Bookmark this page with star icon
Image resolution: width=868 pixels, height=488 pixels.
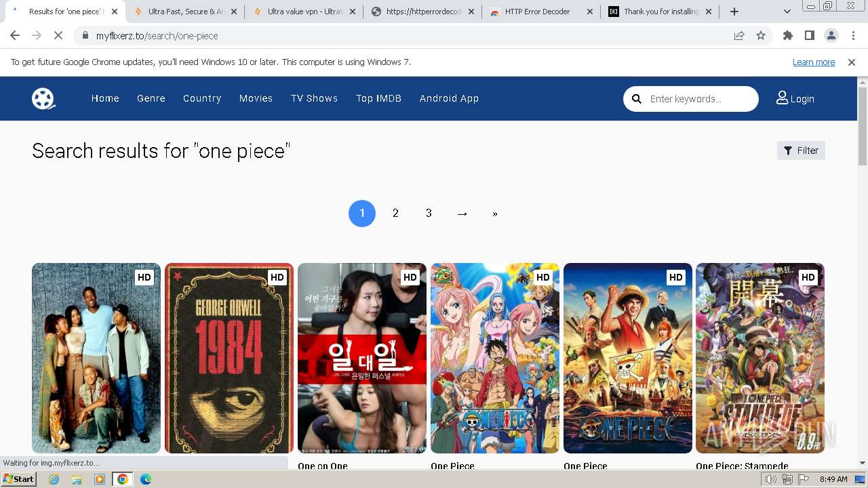(761, 36)
